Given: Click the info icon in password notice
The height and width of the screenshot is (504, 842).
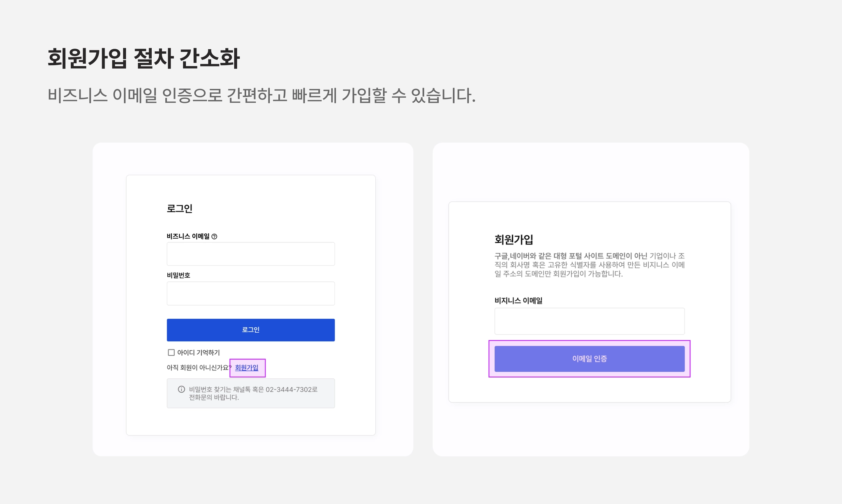Looking at the screenshot, I should (181, 389).
